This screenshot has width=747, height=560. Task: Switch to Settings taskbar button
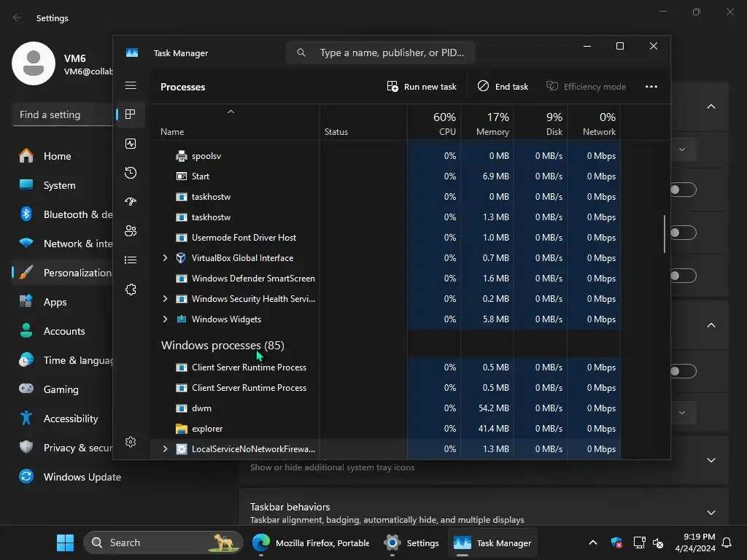coord(412,542)
